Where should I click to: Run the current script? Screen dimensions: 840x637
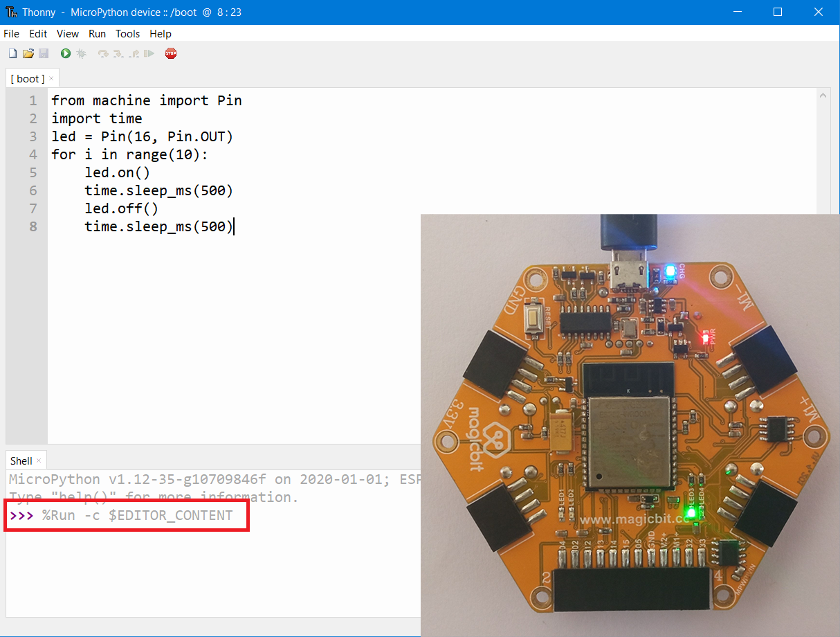click(x=66, y=53)
